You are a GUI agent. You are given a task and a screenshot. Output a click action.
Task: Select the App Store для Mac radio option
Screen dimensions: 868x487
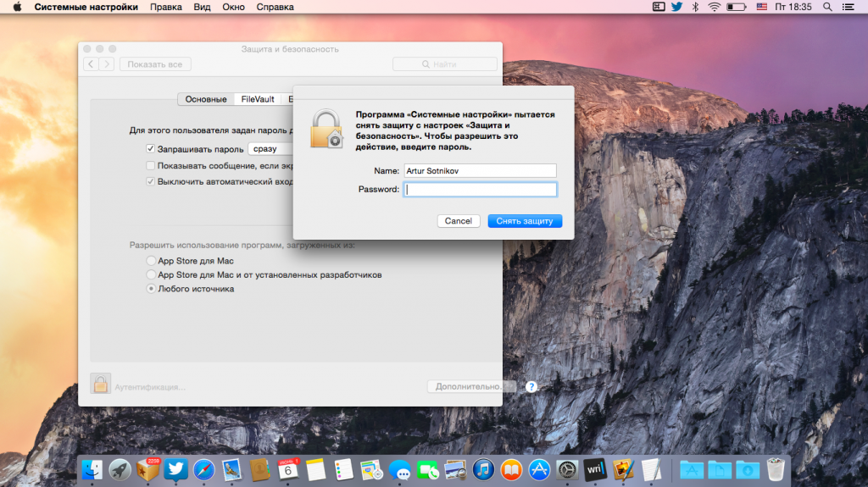point(151,261)
